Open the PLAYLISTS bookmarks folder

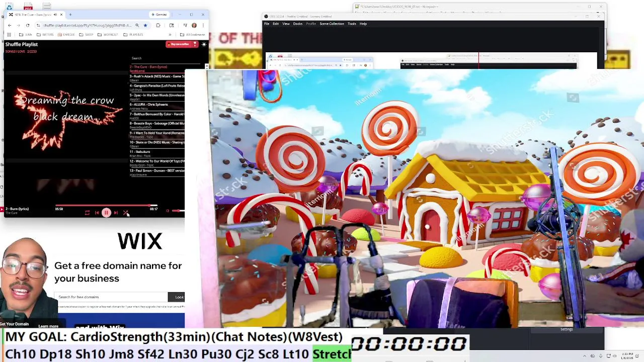coord(133,35)
